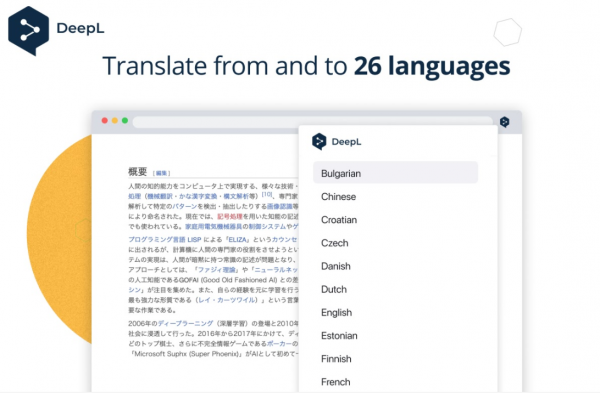Click the red close dot of browser window
This screenshot has width=600, height=393.
pyautogui.click(x=104, y=121)
